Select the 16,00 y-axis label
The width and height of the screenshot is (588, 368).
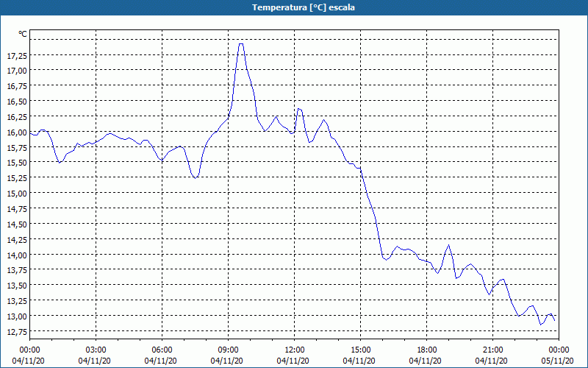(x=16, y=132)
